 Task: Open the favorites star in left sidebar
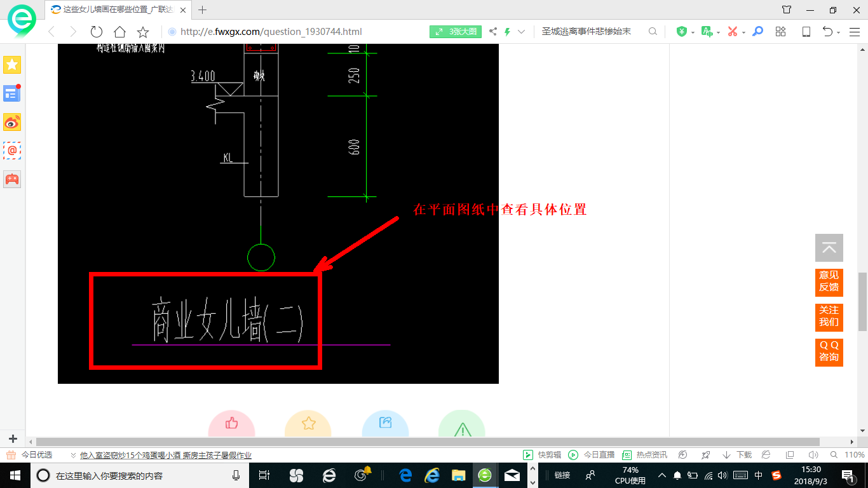pyautogui.click(x=12, y=65)
